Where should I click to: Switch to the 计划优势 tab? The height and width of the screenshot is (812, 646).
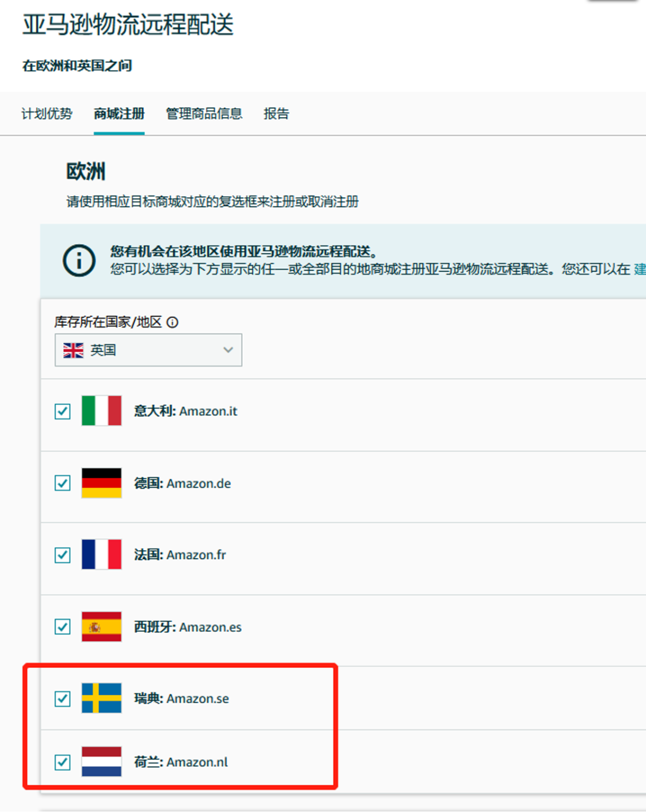pyautogui.click(x=47, y=114)
